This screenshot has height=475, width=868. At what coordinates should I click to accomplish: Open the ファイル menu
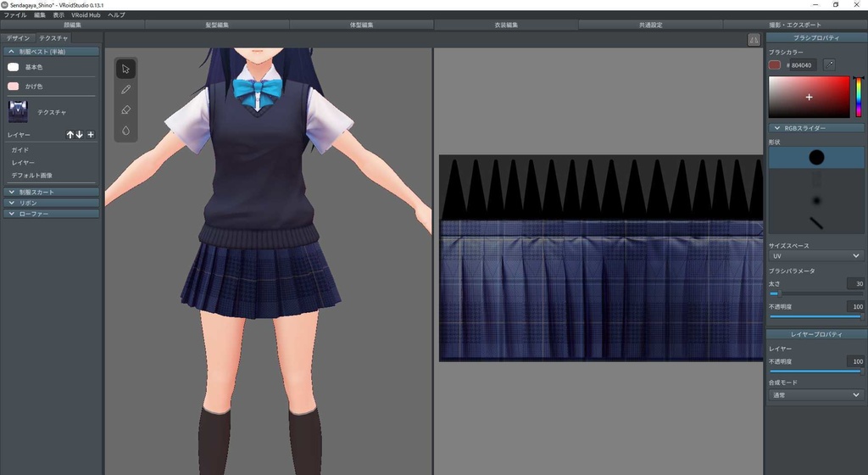click(15, 15)
